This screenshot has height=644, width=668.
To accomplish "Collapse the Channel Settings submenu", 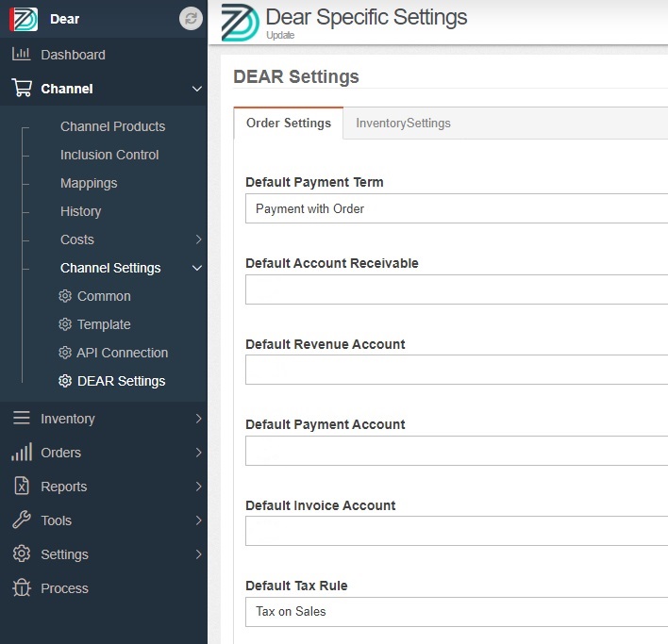I will coord(197,268).
